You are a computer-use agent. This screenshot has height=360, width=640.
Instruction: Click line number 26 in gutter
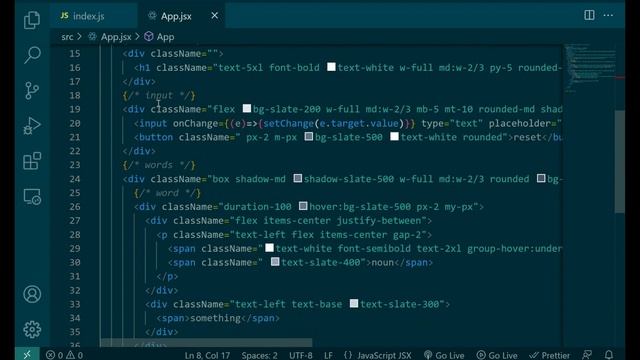pos(75,207)
